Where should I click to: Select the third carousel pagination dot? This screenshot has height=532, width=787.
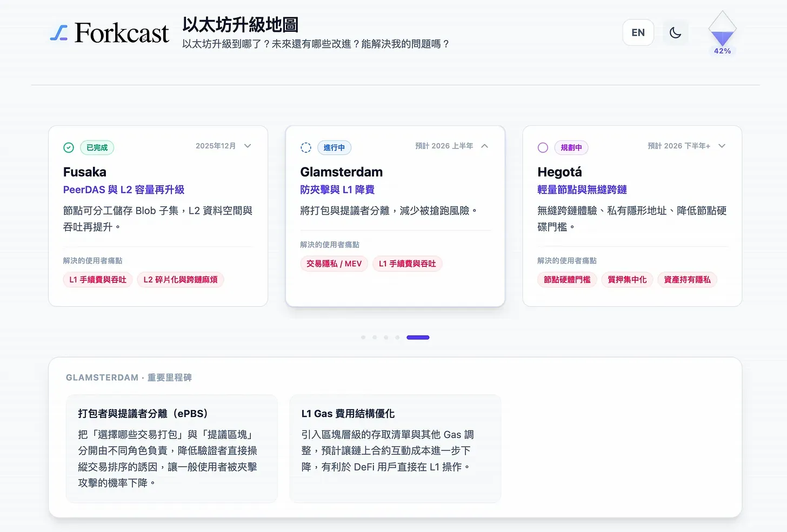(x=386, y=338)
